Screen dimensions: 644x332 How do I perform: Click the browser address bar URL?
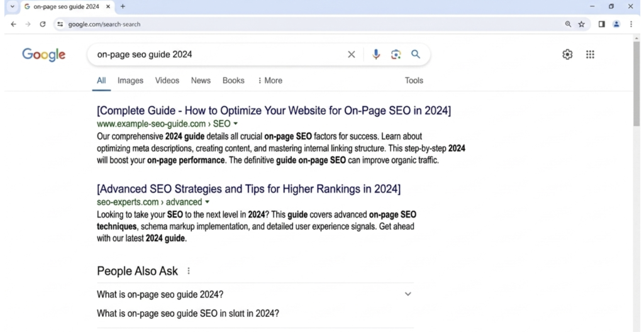pos(104,25)
